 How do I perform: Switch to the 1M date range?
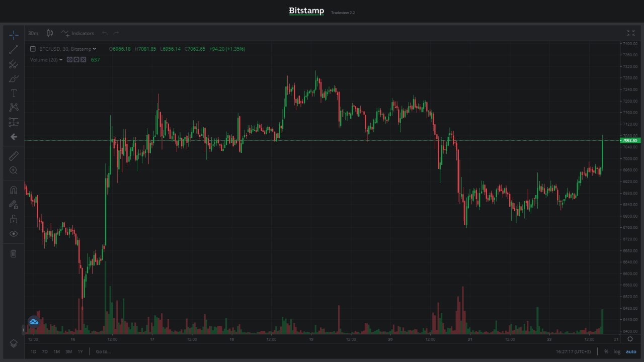[x=56, y=351]
